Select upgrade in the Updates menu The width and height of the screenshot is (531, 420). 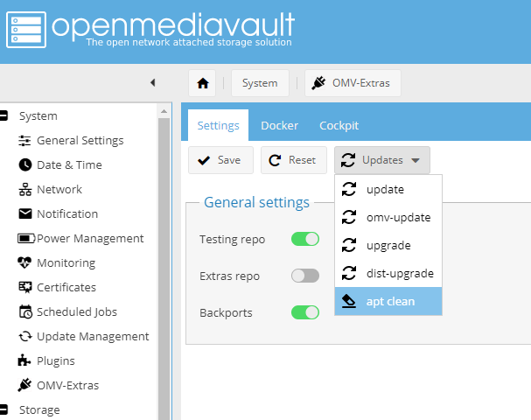[388, 245]
